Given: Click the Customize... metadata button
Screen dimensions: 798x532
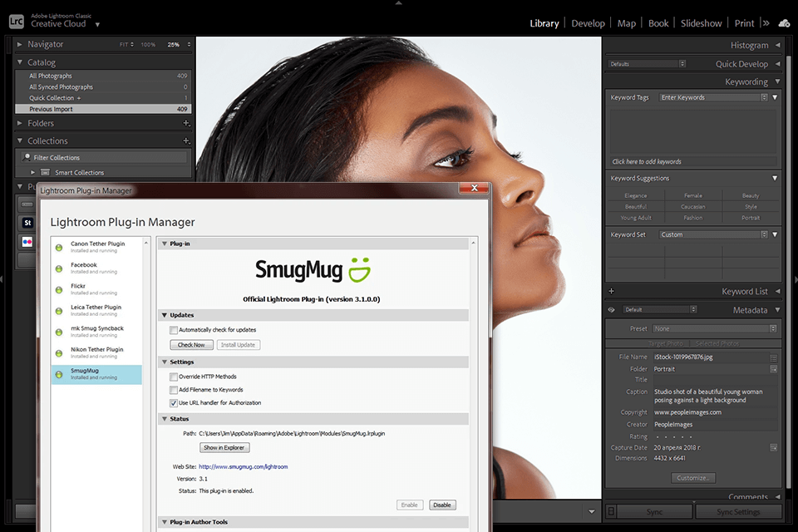Looking at the screenshot, I should 693,477.
